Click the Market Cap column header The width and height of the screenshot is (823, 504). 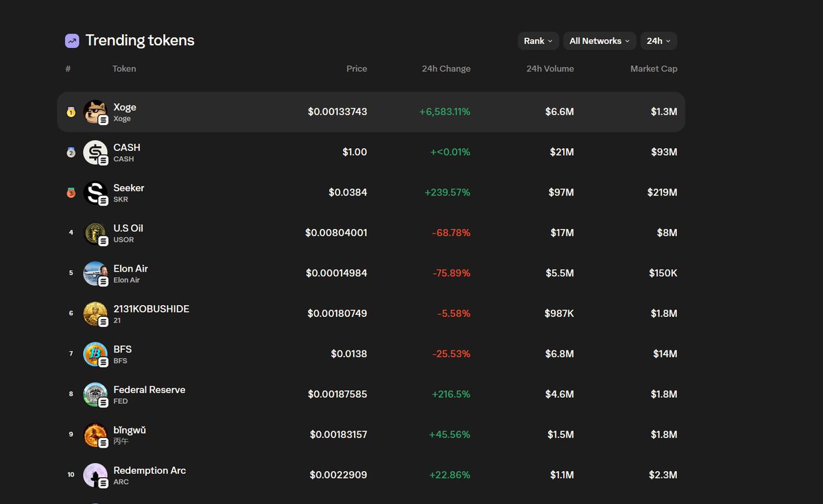[654, 69]
